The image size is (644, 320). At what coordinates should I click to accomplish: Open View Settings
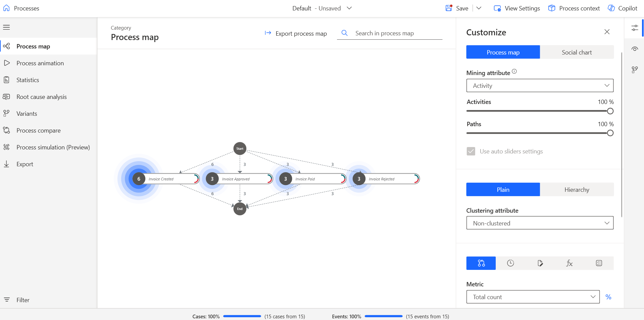click(517, 8)
